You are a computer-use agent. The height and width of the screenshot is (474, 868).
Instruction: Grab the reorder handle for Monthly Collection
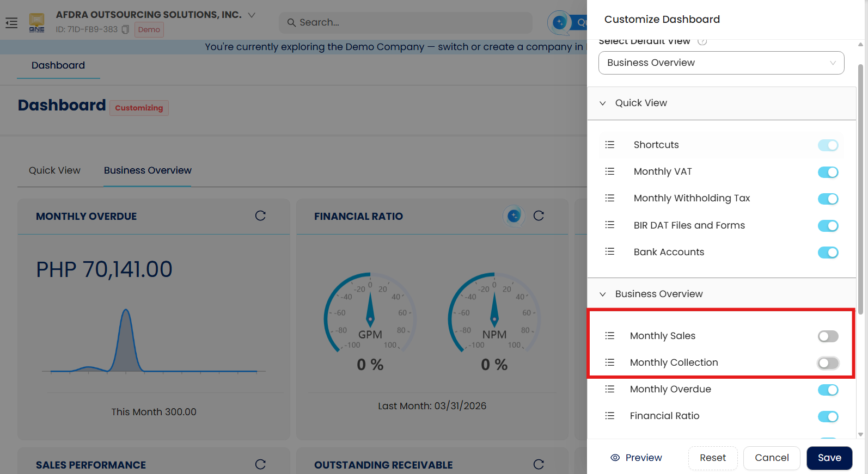[x=610, y=362]
